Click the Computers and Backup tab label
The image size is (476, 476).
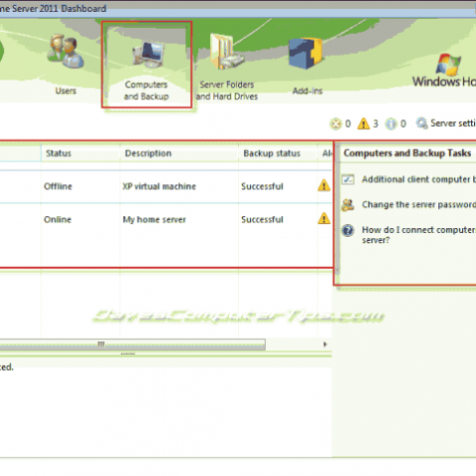146,90
